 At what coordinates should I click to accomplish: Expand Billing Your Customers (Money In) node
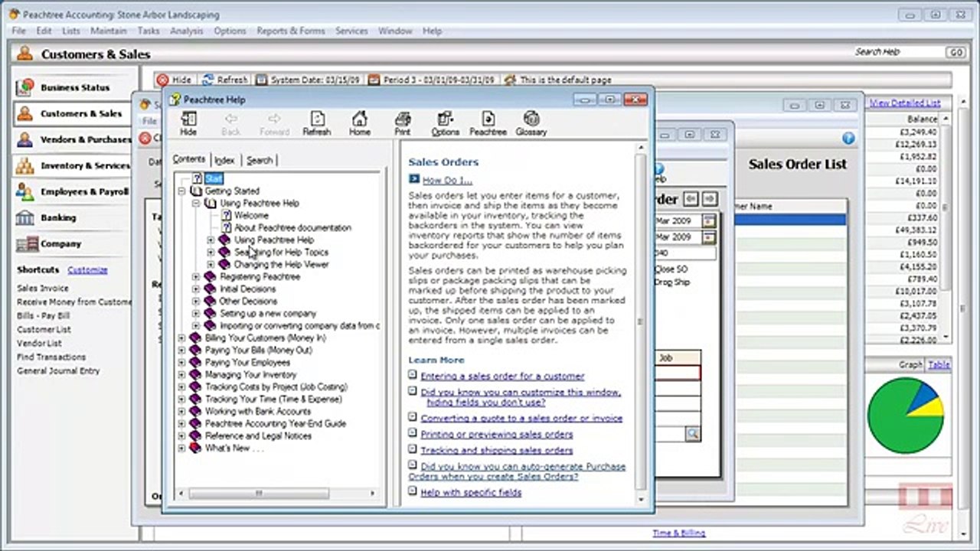click(181, 337)
